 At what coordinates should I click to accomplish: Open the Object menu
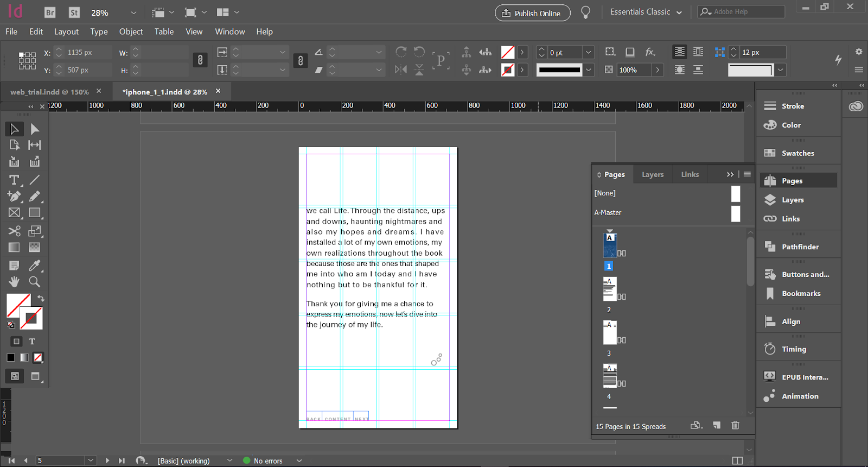[131, 31]
